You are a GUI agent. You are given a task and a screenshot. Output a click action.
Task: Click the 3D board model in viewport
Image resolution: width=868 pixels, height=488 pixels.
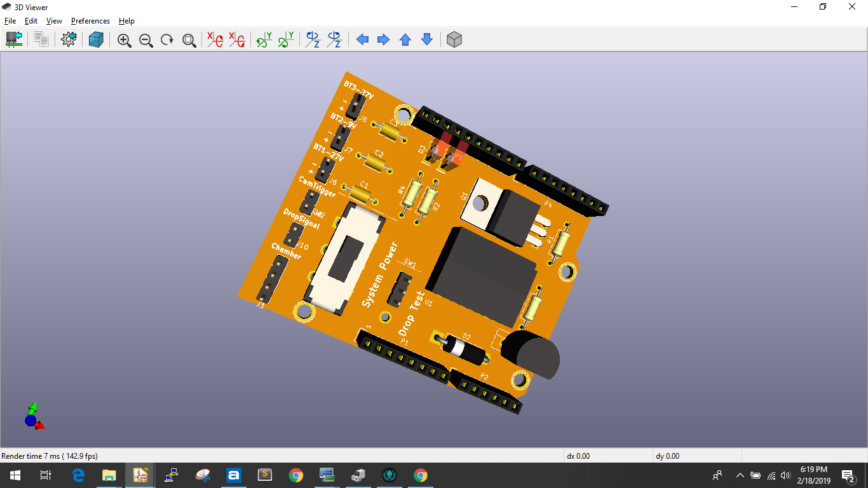point(424,241)
